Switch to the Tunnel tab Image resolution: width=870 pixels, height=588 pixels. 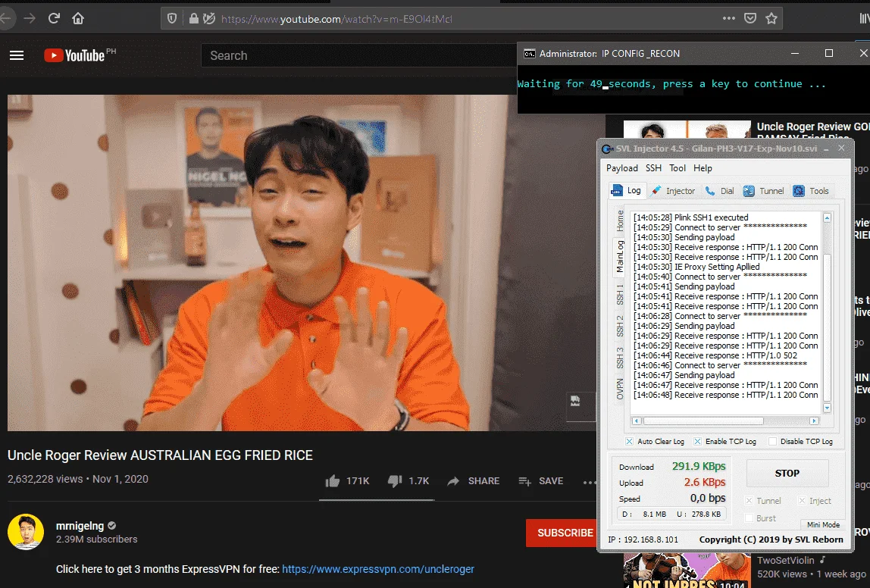(763, 191)
